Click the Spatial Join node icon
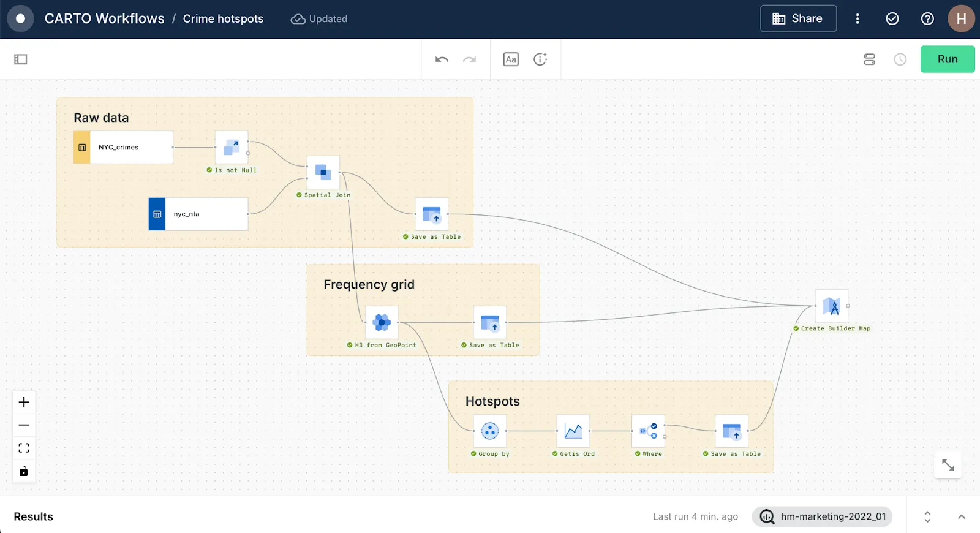Viewport: 980px width, 533px height. 323,172
